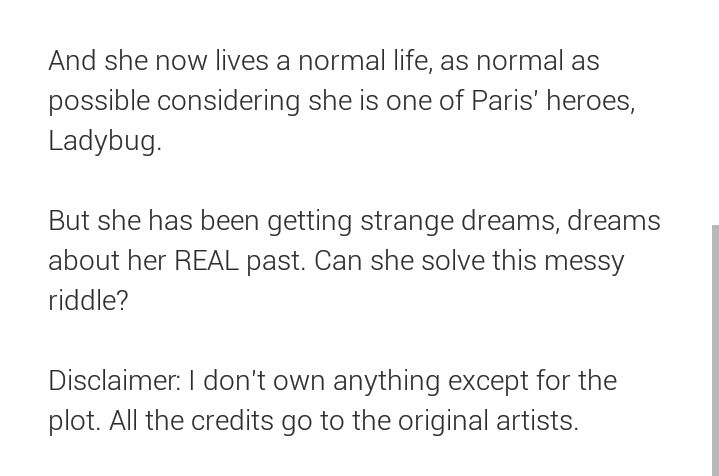Click the word "Ladybug." in the first paragraph
Screen dimensions: 719x476
(105, 141)
